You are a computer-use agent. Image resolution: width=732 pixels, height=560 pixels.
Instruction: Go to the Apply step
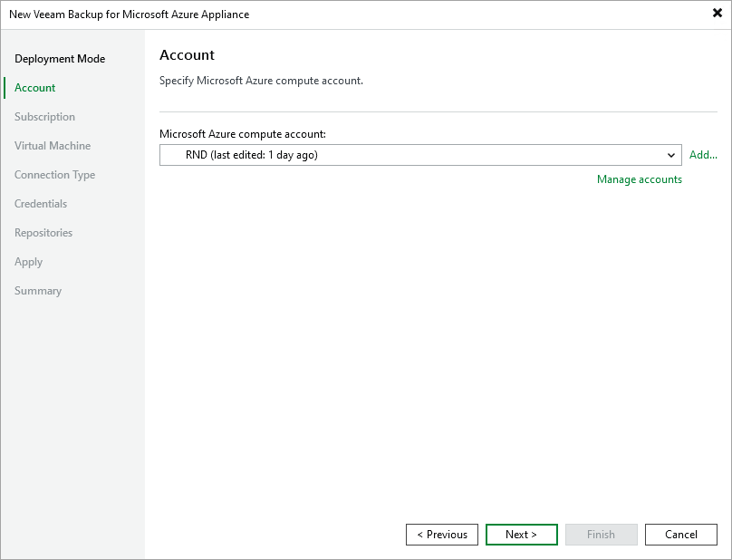tap(28, 262)
